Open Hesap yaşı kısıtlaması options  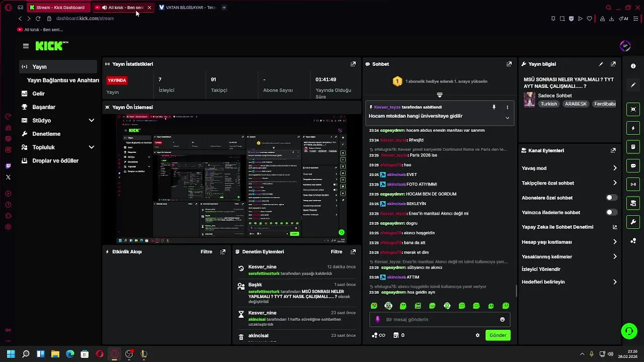click(x=615, y=242)
